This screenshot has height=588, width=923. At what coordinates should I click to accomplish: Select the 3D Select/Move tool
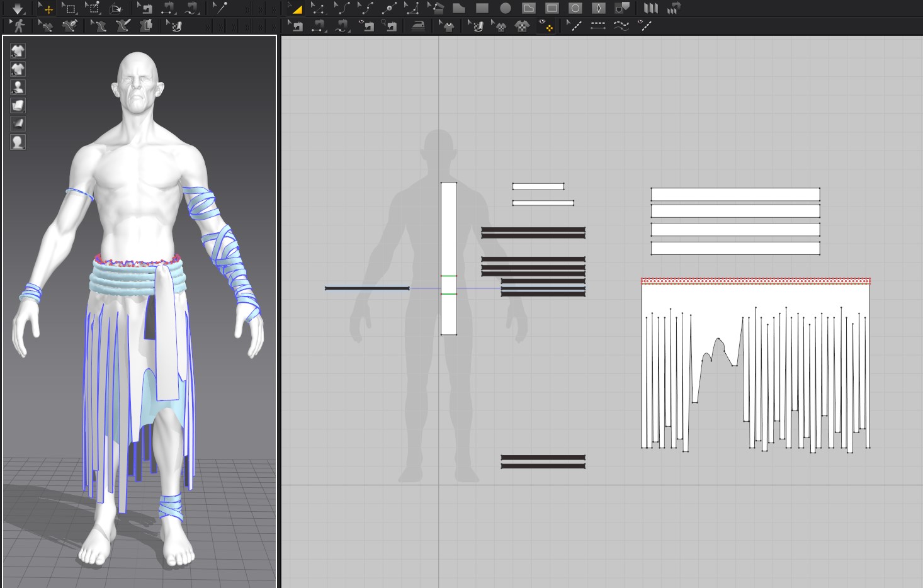[47, 8]
